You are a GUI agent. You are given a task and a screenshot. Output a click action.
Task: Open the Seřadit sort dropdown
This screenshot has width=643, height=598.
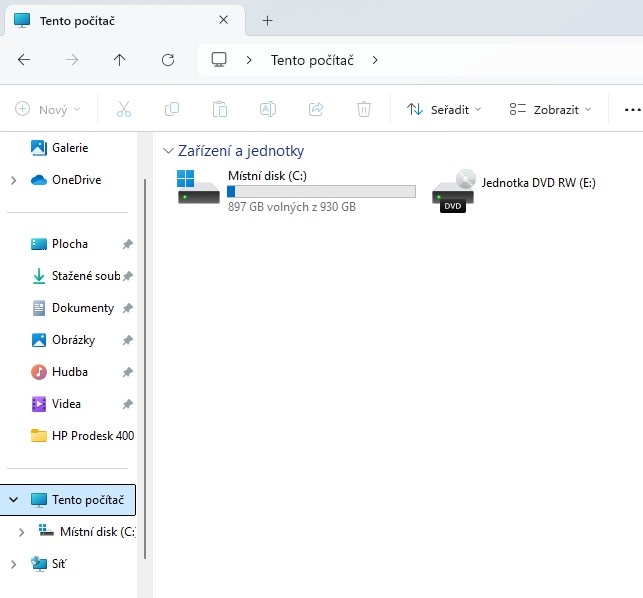[444, 110]
